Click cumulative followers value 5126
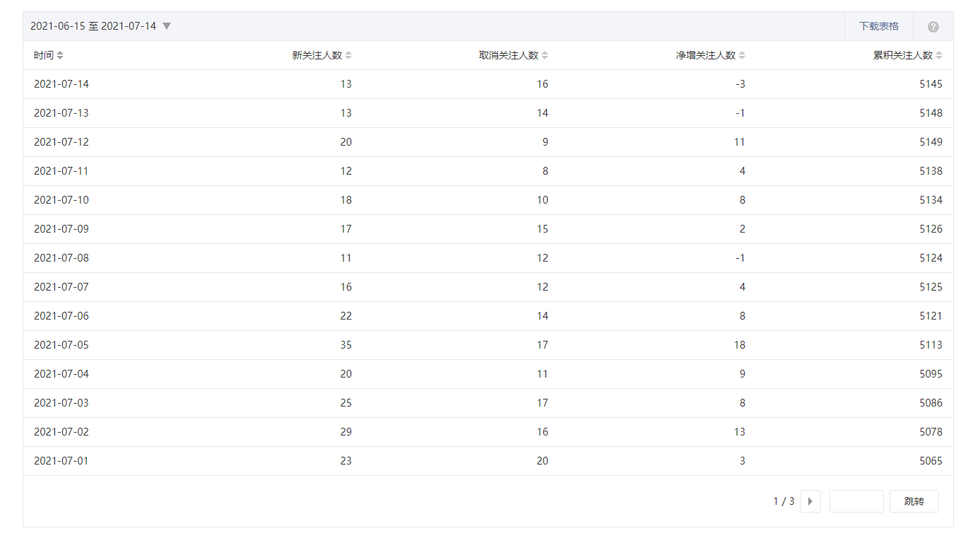This screenshot has width=980, height=543. click(x=931, y=229)
